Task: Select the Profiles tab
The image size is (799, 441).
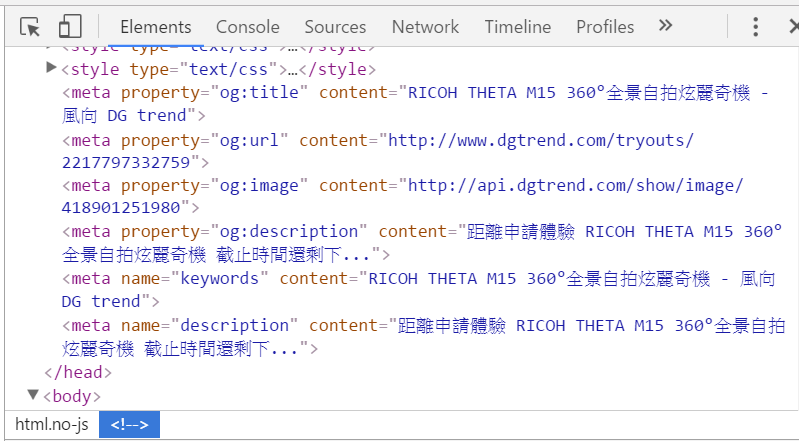Action: 605,27
